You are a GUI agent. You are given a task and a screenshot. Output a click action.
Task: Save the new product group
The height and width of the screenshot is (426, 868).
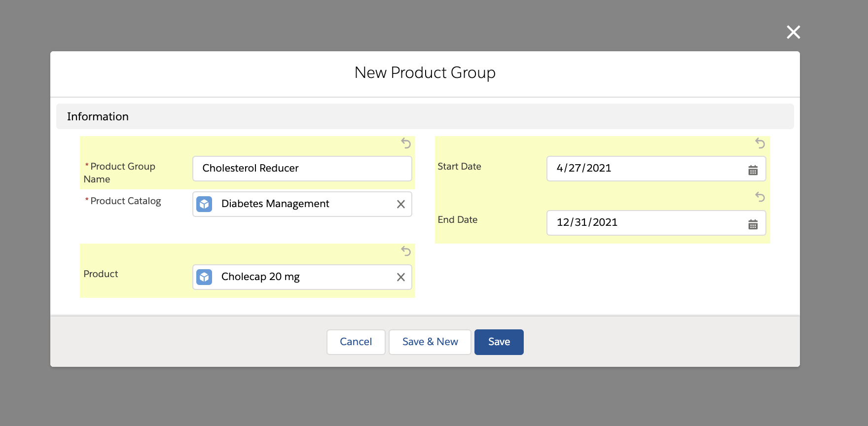(499, 342)
